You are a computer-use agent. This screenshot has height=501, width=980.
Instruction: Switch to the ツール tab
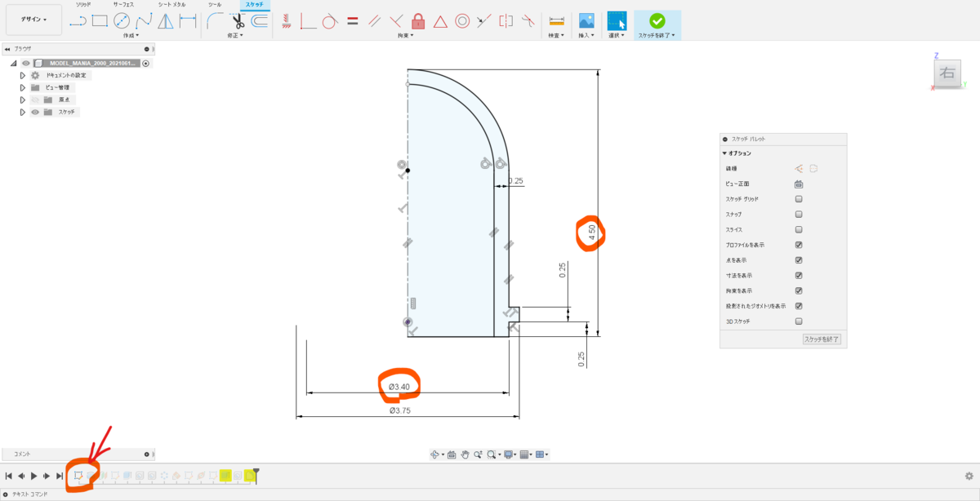(x=215, y=4)
